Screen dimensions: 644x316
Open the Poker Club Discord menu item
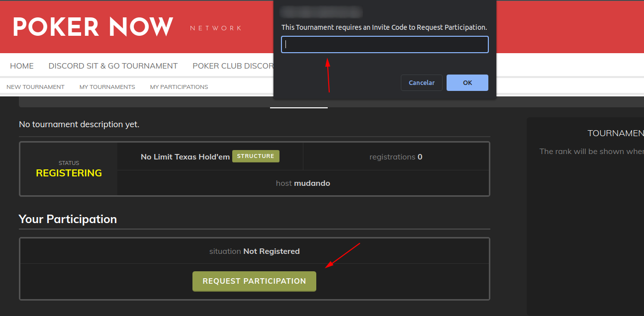tap(233, 66)
